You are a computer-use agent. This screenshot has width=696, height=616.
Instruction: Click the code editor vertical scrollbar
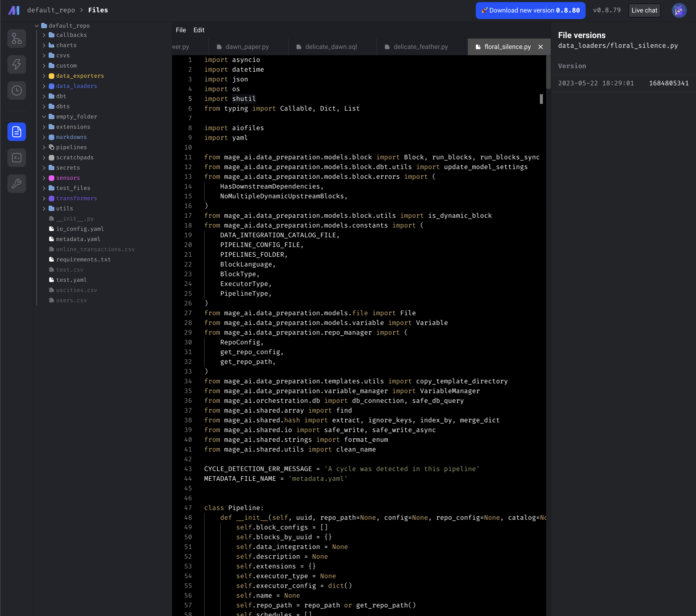pyautogui.click(x=548, y=72)
